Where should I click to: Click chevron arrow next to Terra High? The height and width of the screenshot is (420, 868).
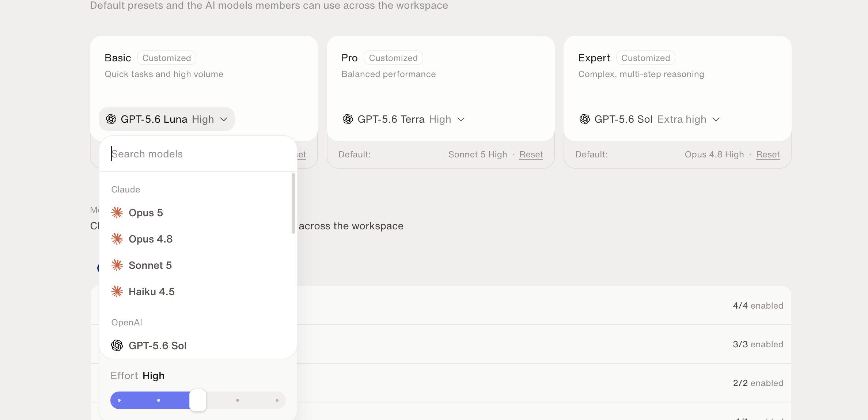coord(461,119)
